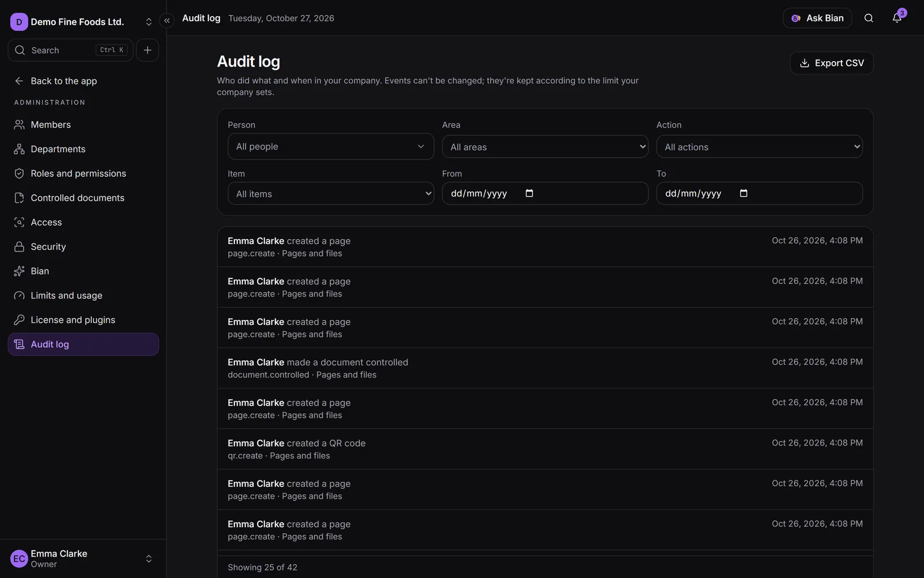This screenshot has width=924, height=578.
Task: Open the Person filter dropdown
Action: [x=331, y=147]
